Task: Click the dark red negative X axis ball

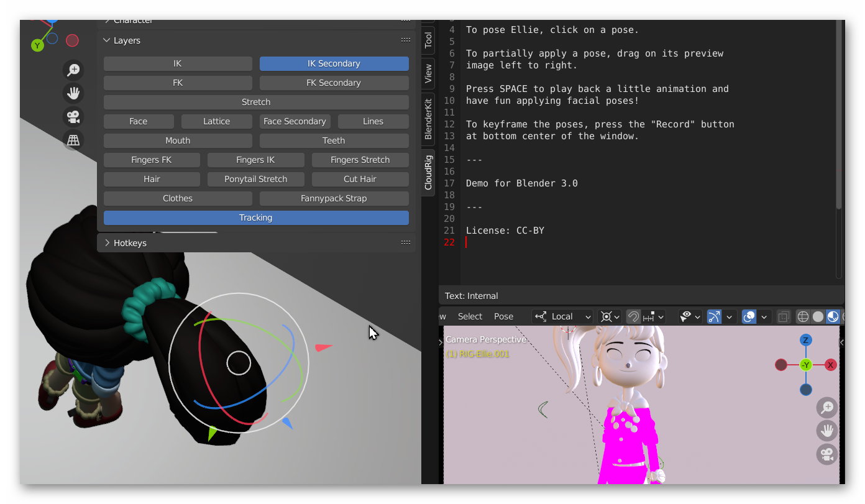Action: click(x=781, y=365)
